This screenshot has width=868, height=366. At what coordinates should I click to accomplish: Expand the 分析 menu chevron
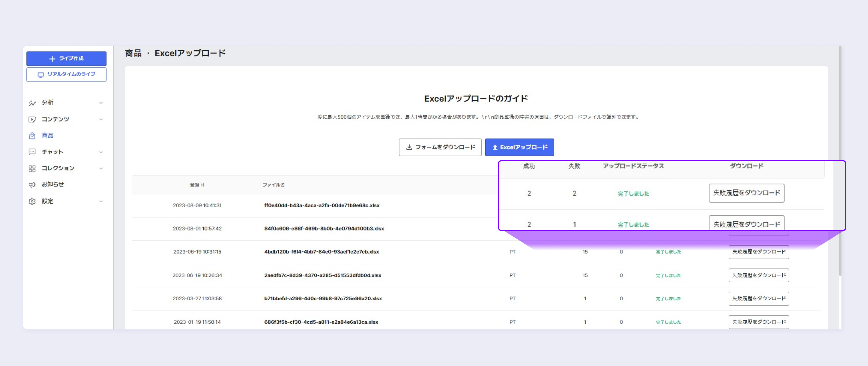pyautogui.click(x=101, y=103)
